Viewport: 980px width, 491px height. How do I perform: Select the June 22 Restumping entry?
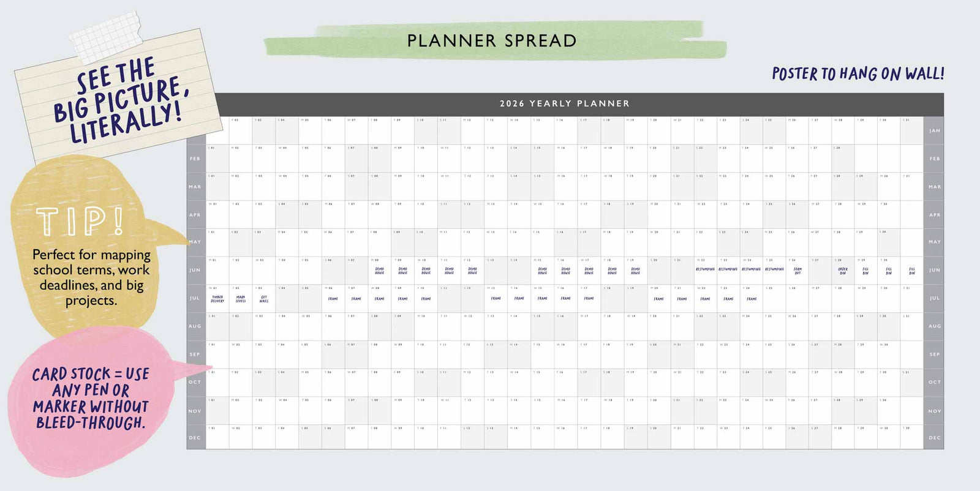705,269
